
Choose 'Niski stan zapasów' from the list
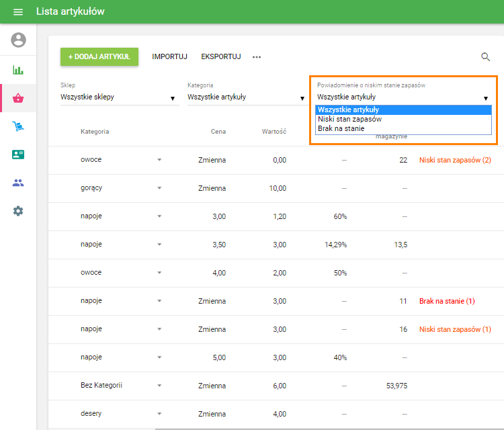[349, 119]
